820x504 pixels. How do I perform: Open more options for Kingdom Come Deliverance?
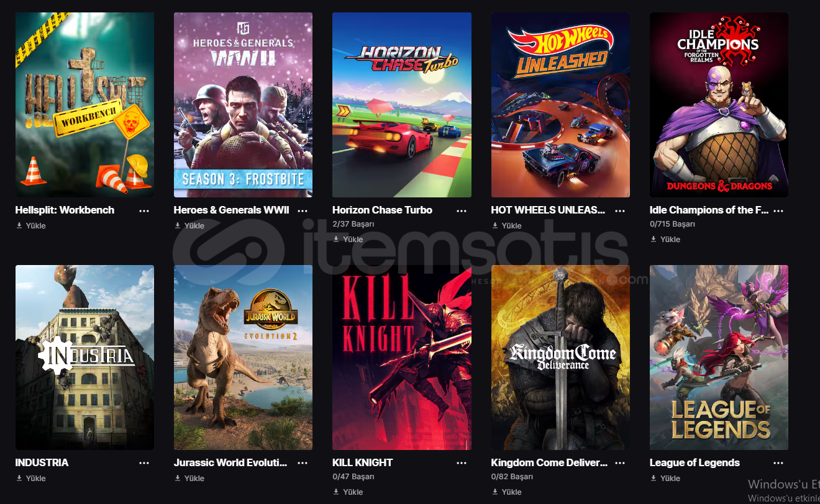point(620,463)
